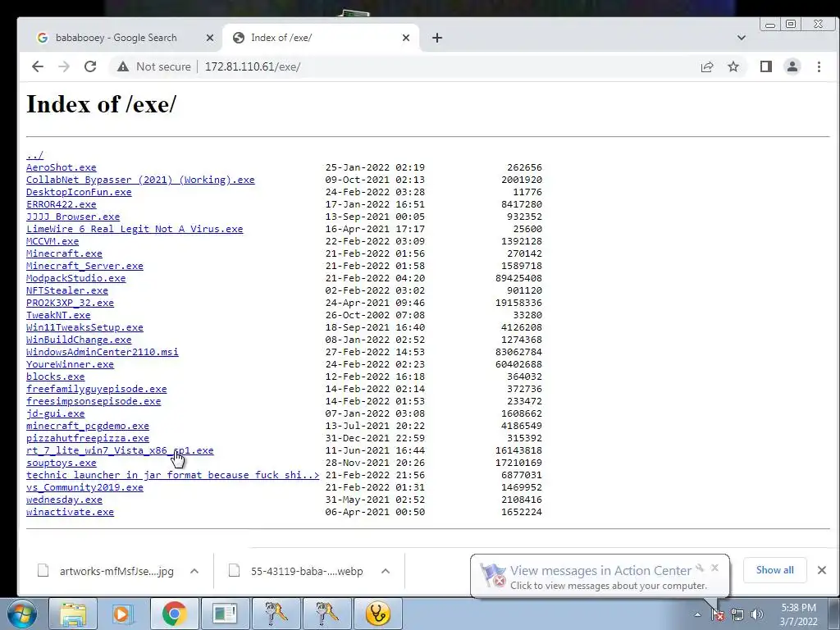Screen dimensions: 840x630
Task: Open Windows Explorer from the taskbar
Action: (x=73, y=614)
